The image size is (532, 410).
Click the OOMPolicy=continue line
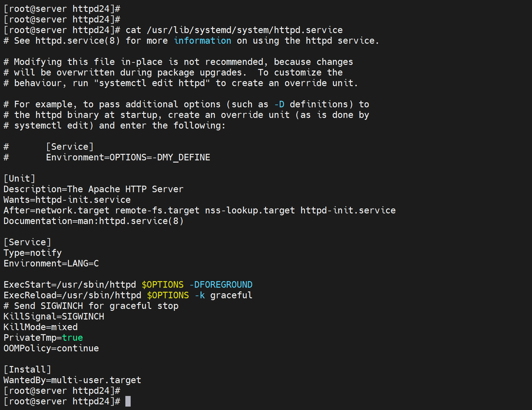[51, 348]
